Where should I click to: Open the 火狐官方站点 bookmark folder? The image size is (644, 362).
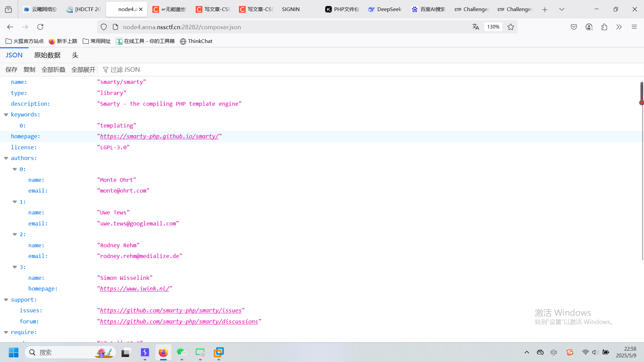pyautogui.click(x=24, y=41)
